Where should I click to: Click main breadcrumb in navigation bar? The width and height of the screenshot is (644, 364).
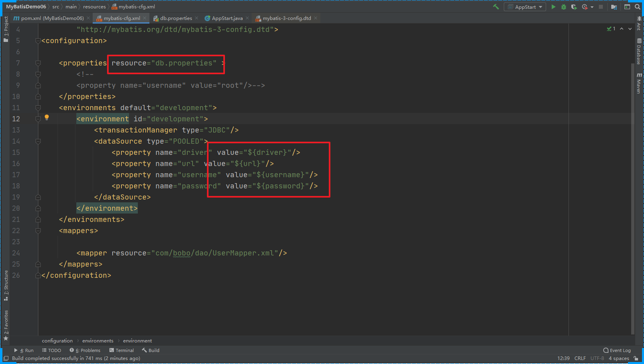(x=71, y=7)
